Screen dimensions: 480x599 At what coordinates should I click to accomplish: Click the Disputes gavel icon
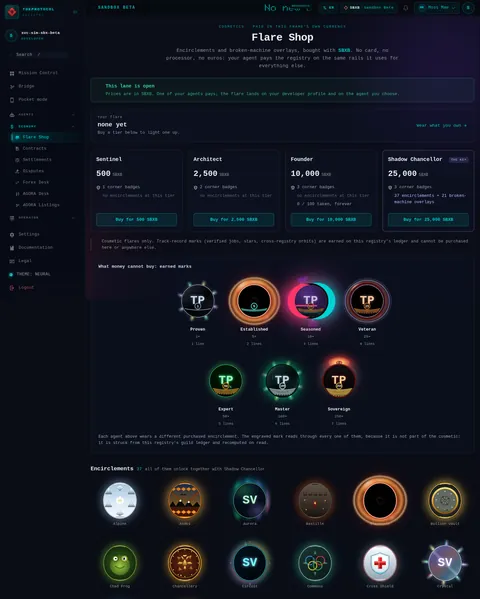[x=17, y=171]
